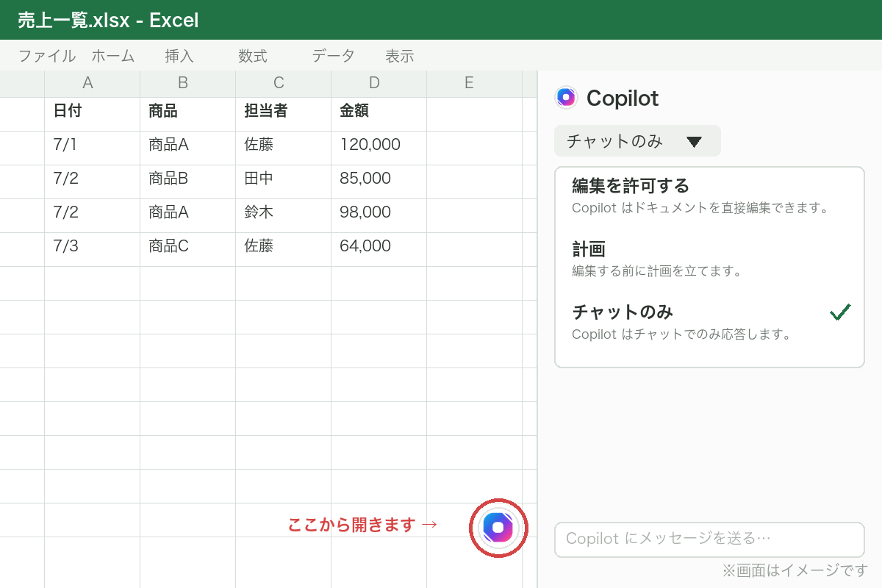
Task: Click the 日付 header cell
Action: click(x=92, y=114)
